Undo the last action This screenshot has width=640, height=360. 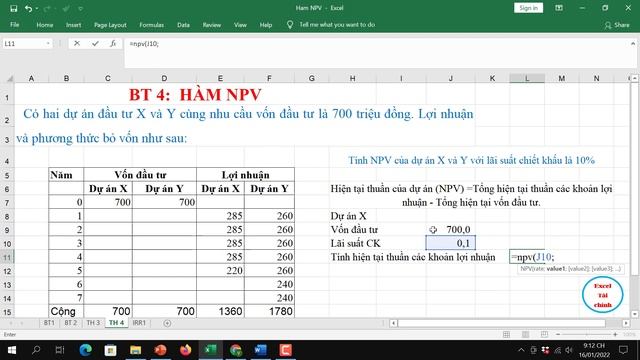28,8
